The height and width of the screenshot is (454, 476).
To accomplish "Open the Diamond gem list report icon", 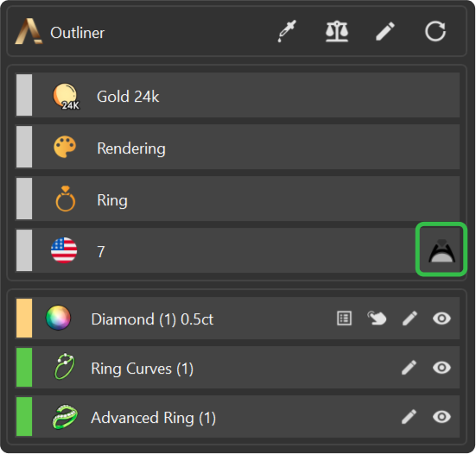I will pyautogui.click(x=344, y=318).
